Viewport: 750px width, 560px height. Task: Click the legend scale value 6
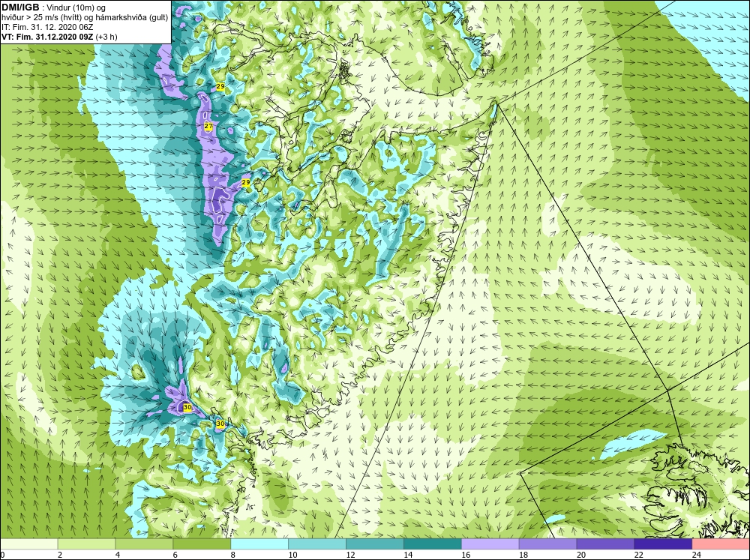175,555
